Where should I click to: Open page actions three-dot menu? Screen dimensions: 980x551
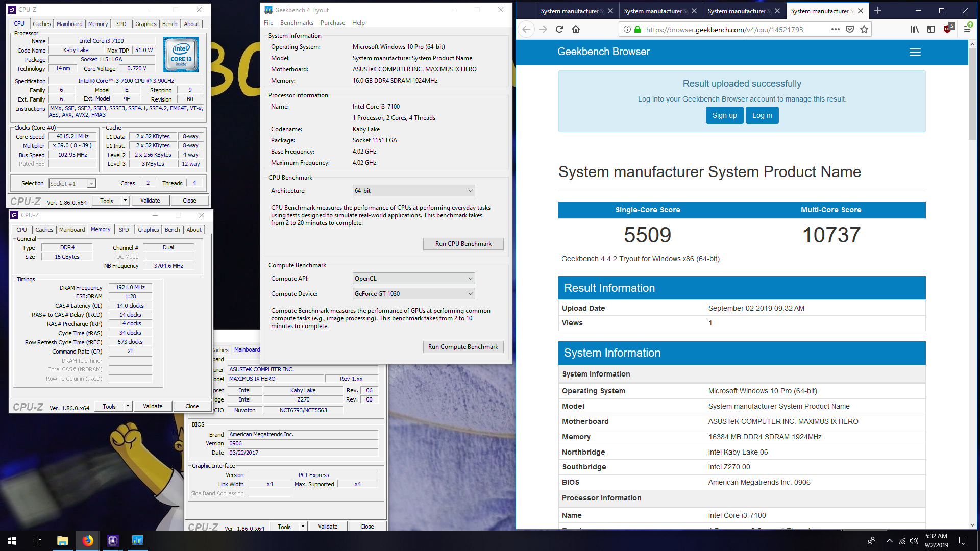click(x=835, y=29)
